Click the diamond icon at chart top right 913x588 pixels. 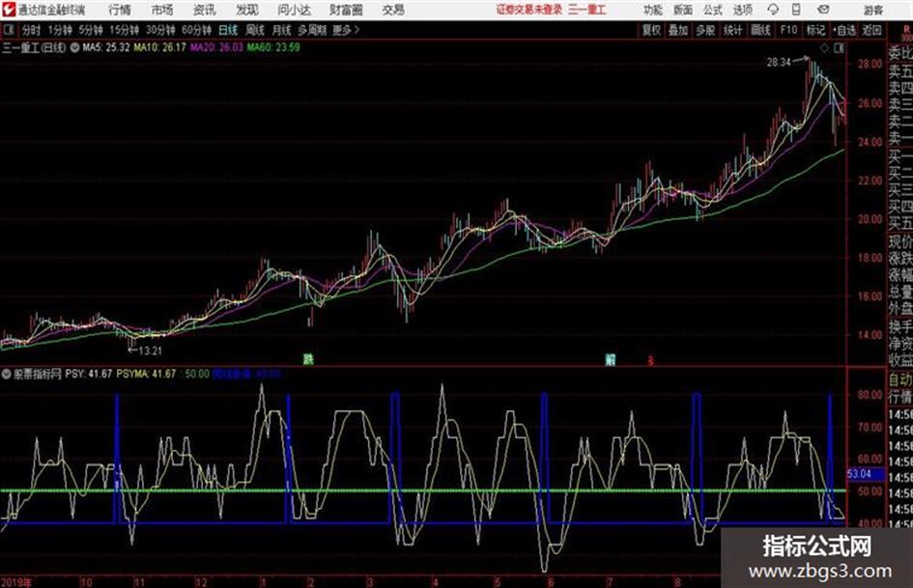click(825, 47)
